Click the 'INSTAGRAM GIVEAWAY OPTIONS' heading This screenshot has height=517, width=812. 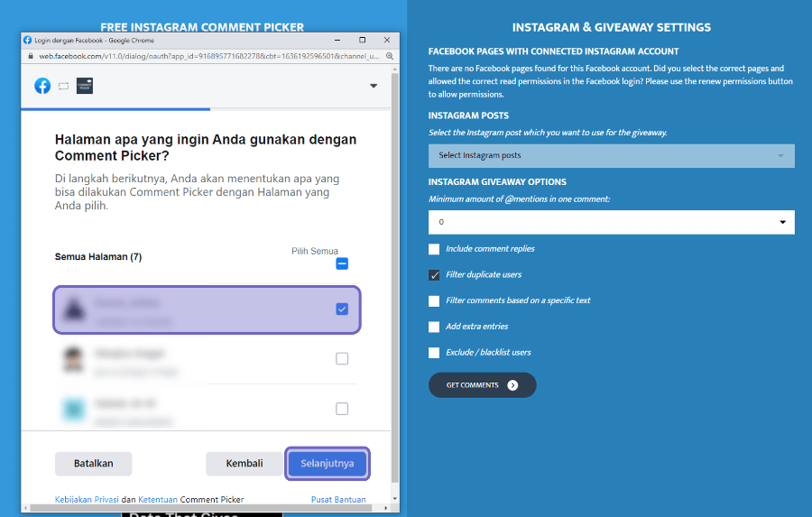[x=497, y=182]
